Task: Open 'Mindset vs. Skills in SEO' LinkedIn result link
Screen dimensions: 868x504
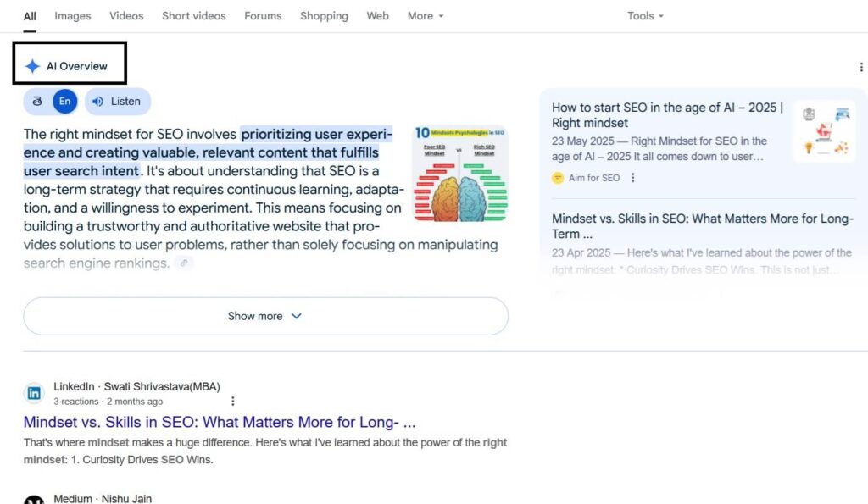Action: tap(220, 422)
